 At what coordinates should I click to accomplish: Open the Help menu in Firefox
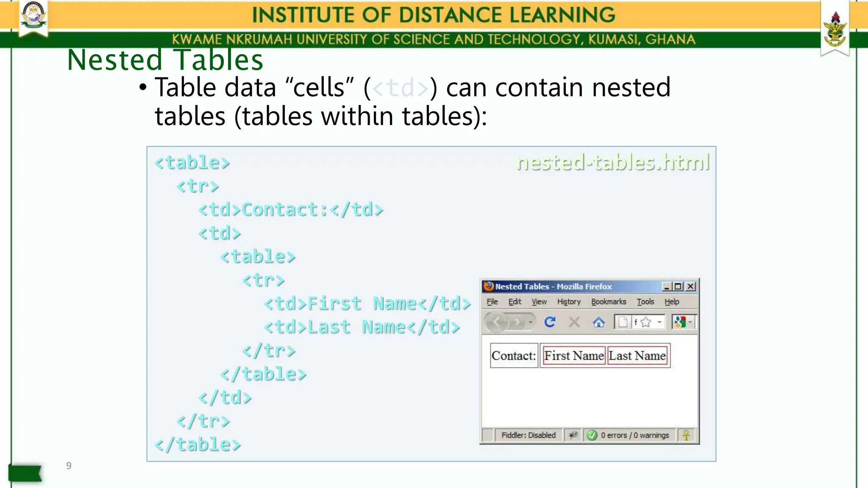coord(672,302)
